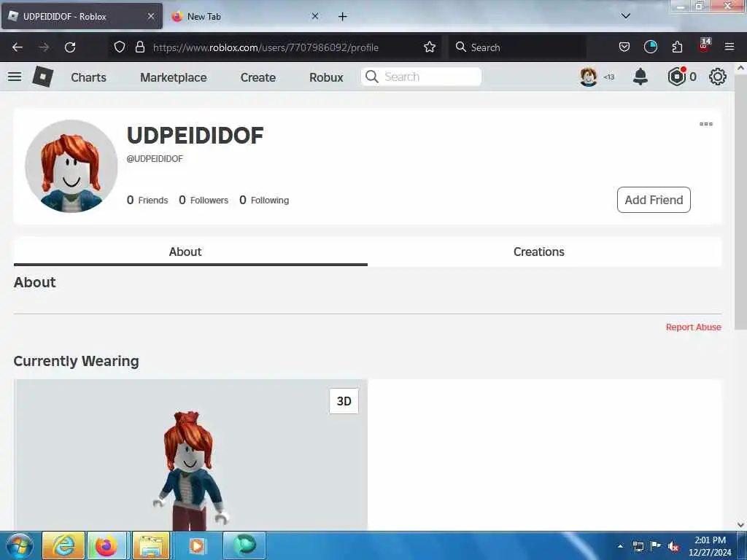Click the @UDPEIDIDOF username text
Viewport: 747px width, 560px height.
click(x=155, y=158)
